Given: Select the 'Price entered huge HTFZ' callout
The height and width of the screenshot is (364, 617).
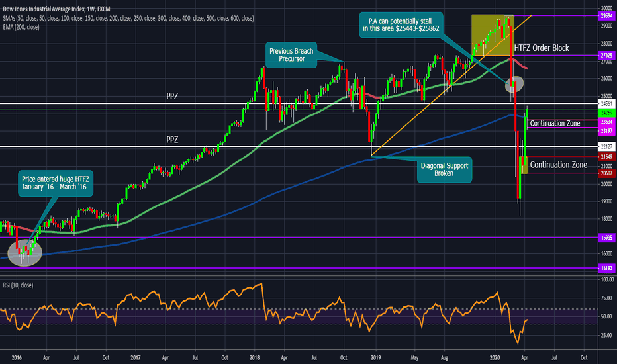Looking at the screenshot, I should tap(56, 183).
